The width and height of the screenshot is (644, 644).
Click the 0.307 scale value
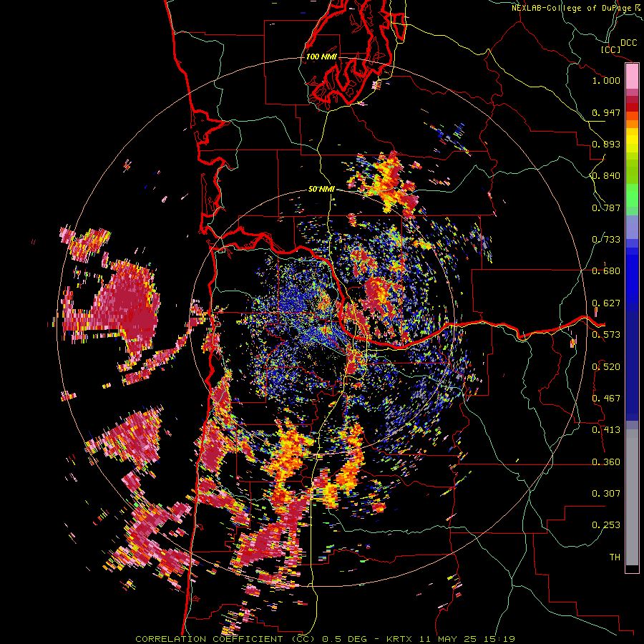(606, 494)
